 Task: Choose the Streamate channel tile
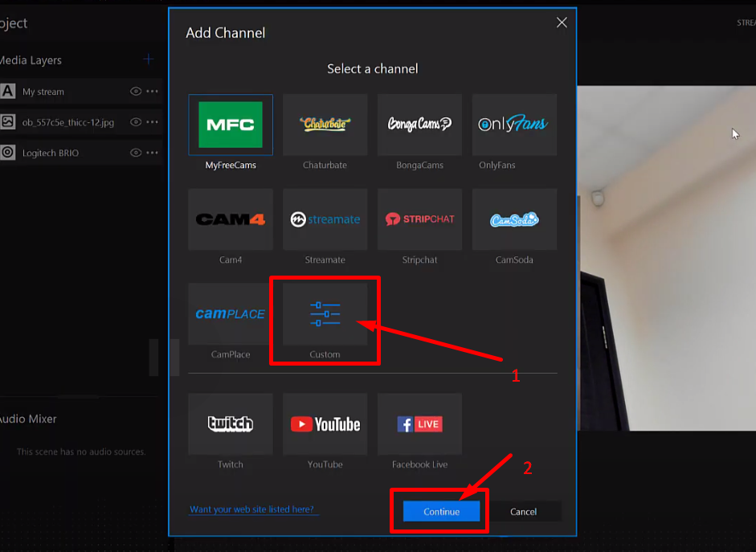coord(325,219)
